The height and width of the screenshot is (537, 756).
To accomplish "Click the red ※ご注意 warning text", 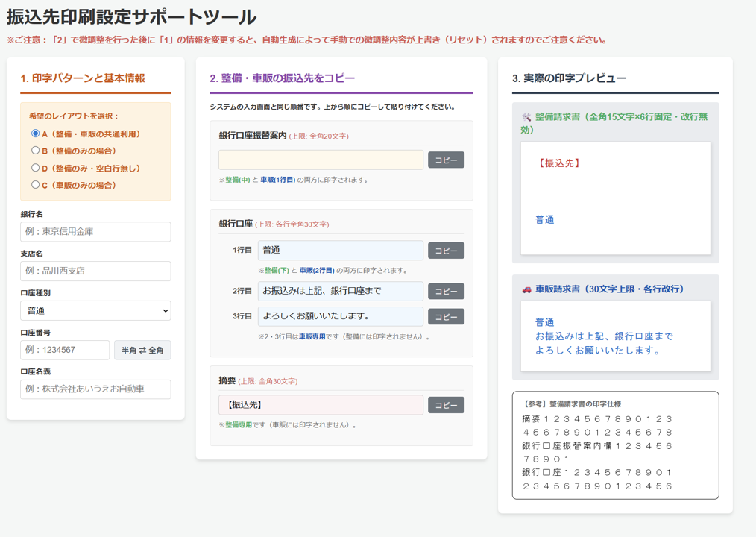I will click(x=306, y=40).
